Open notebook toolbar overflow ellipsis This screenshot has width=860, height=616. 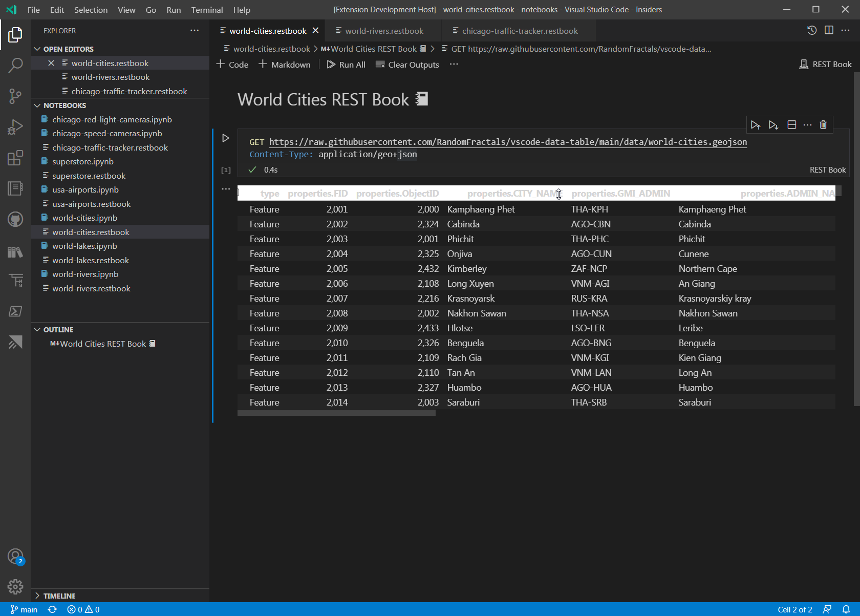[454, 65]
